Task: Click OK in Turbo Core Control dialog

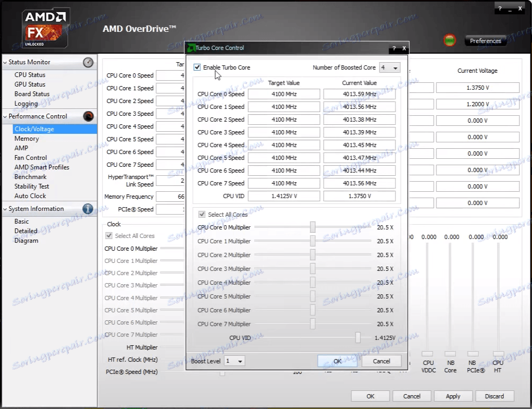Action: [x=337, y=361]
